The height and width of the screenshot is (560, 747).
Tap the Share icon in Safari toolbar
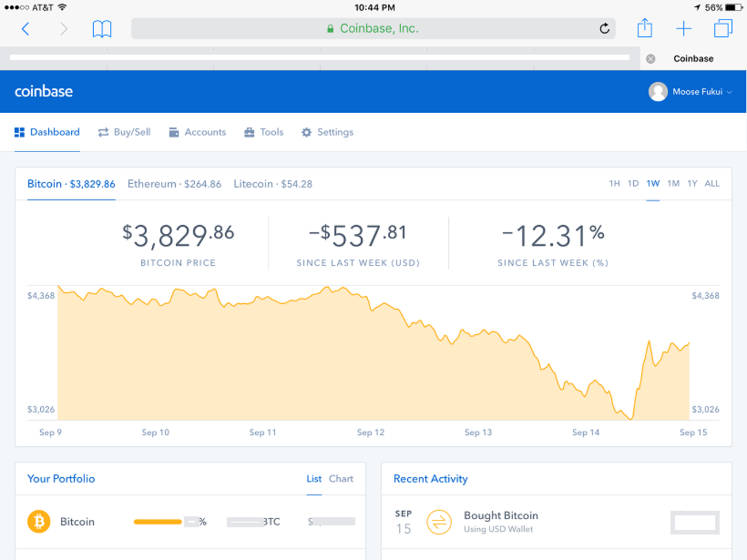[x=645, y=28]
